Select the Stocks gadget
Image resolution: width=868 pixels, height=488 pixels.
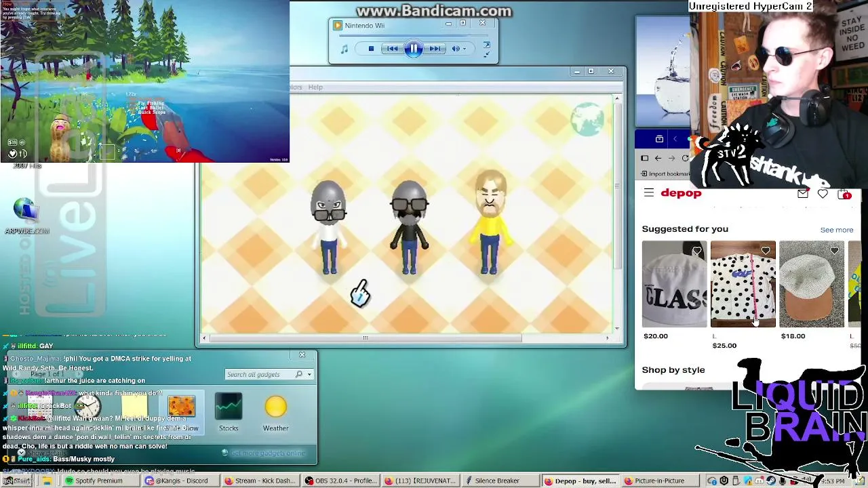pyautogui.click(x=229, y=412)
